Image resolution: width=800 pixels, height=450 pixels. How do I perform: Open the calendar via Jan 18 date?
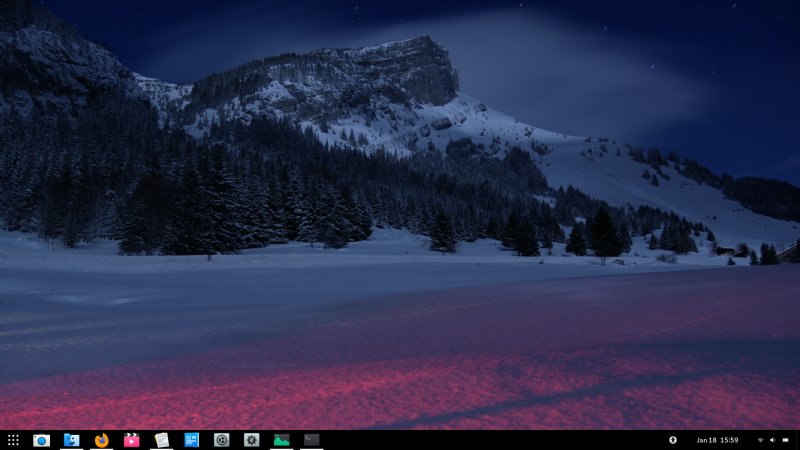[706, 440]
